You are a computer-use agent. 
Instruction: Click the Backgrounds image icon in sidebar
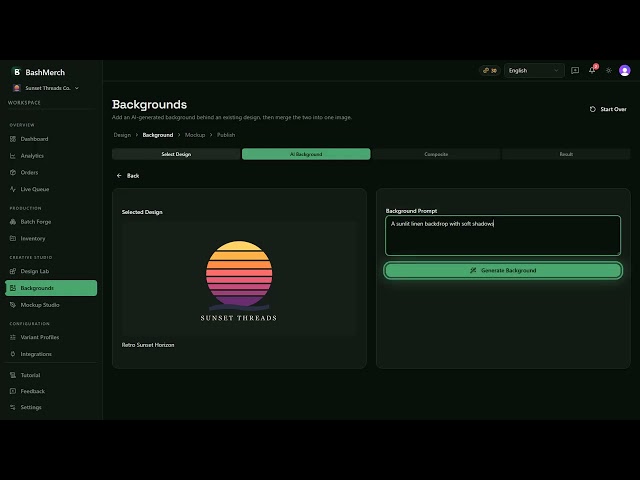coord(13,288)
